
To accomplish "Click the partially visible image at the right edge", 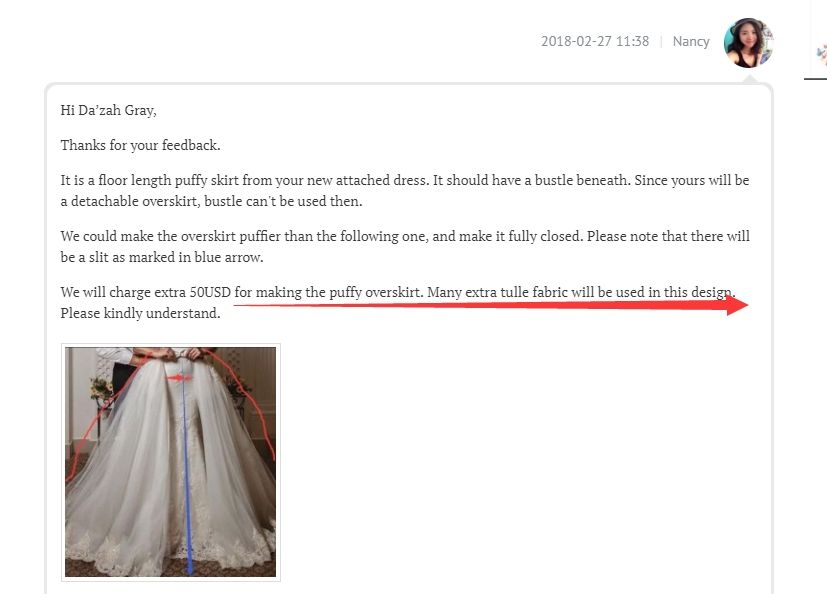I will tap(820, 53).
